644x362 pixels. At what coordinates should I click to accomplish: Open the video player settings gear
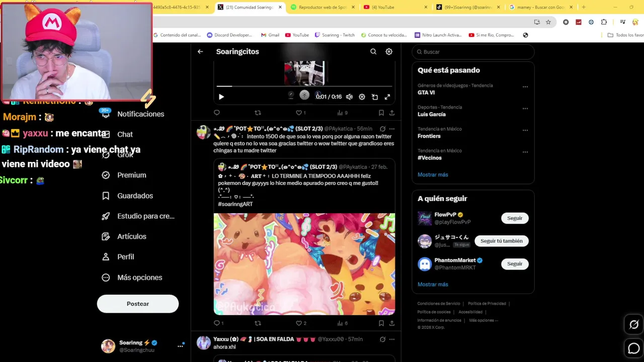362,97
